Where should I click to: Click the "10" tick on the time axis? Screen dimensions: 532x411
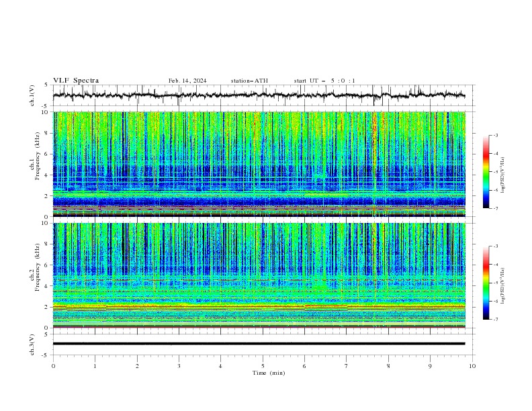[472, 366]
